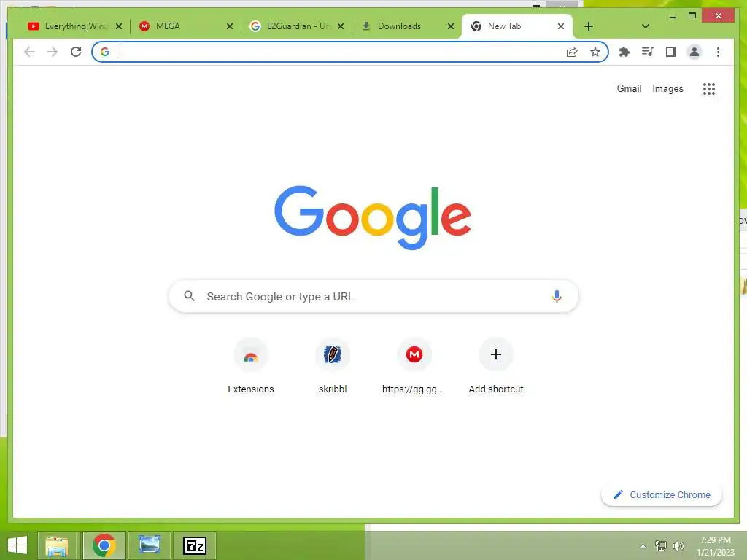Close the Everything Windows tab
Viewport: 747px width, 560px height.
[x=119, y=26]
